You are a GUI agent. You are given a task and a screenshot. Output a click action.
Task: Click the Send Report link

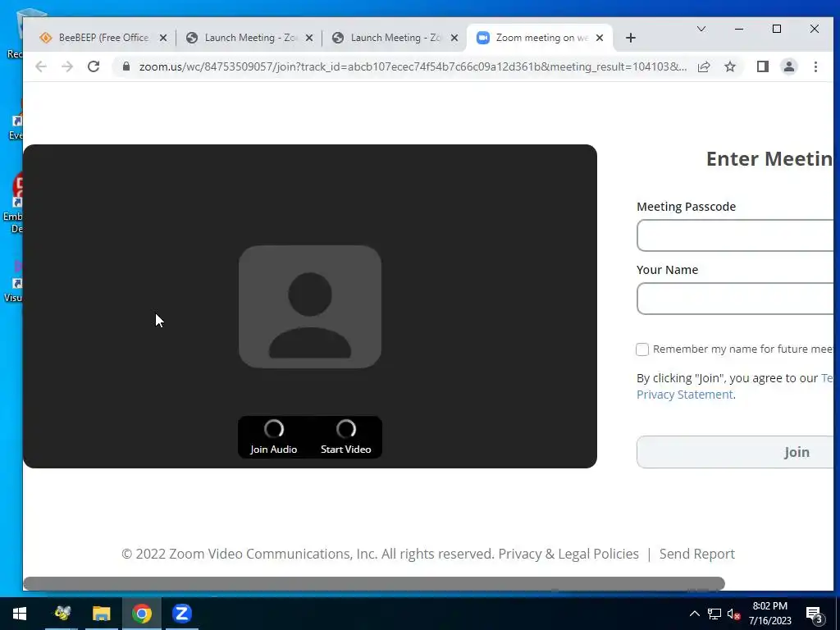point(697,554)
